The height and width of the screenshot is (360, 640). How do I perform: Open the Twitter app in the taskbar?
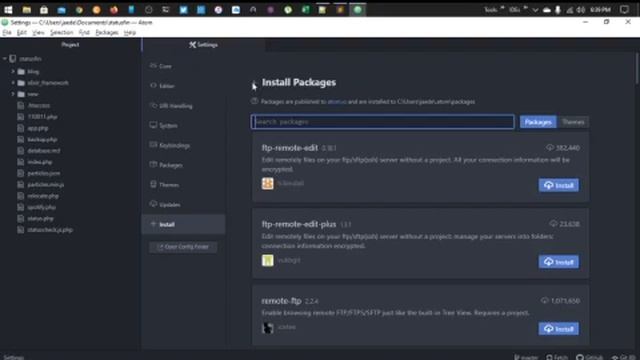pos(183,10)
